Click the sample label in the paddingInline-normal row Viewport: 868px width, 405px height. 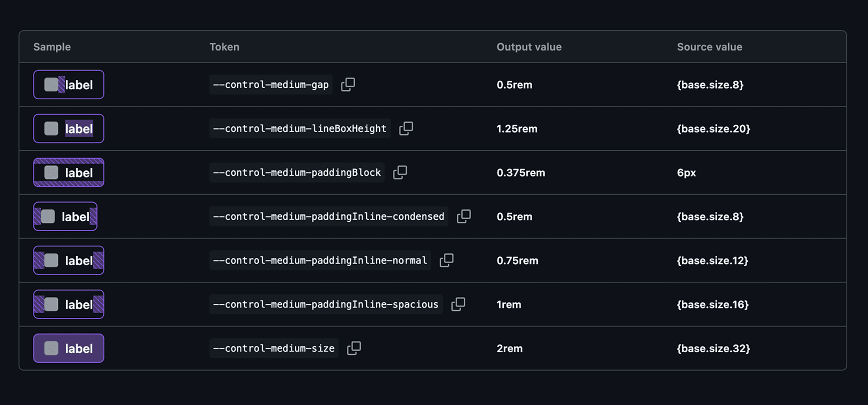pos(69,260)
